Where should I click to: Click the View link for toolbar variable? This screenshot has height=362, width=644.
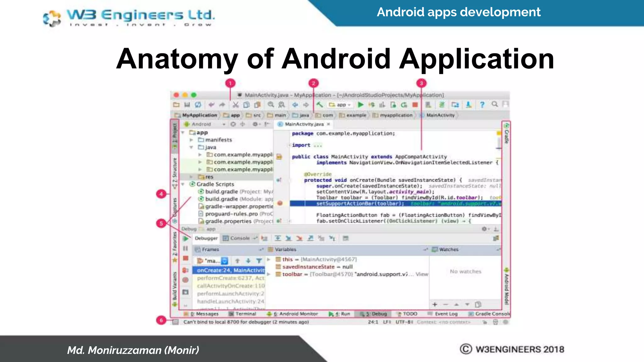click(x=422, y=274)
